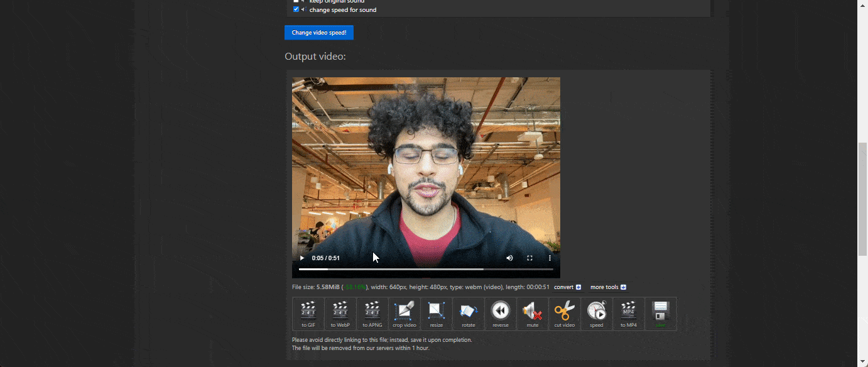This screenshot has height=367, width=868.
Task: Click the Change video speed! button
Action: point(319,33)
